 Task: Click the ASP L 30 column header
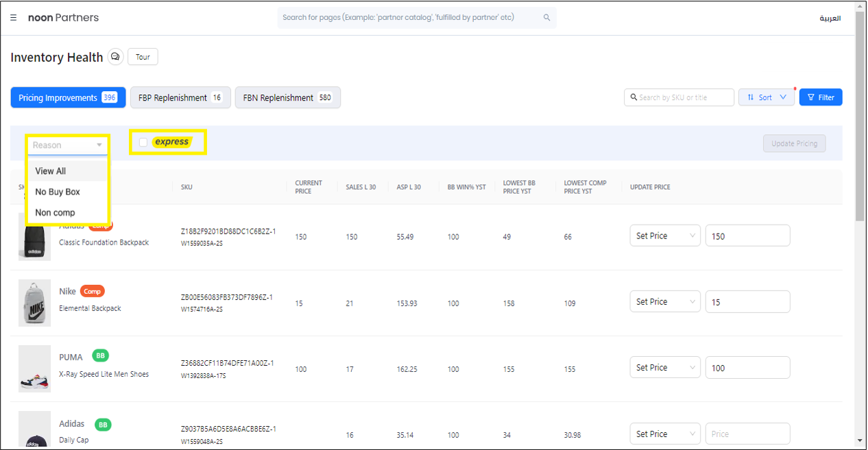409,187
